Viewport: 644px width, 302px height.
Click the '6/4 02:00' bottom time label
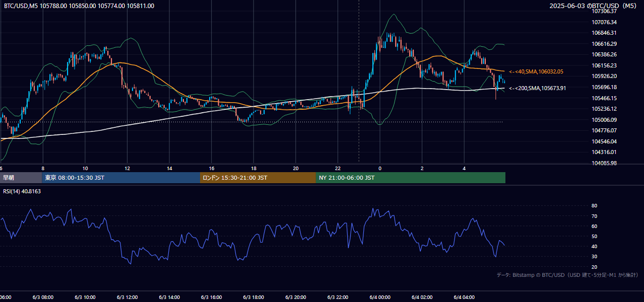pos(422,297)
